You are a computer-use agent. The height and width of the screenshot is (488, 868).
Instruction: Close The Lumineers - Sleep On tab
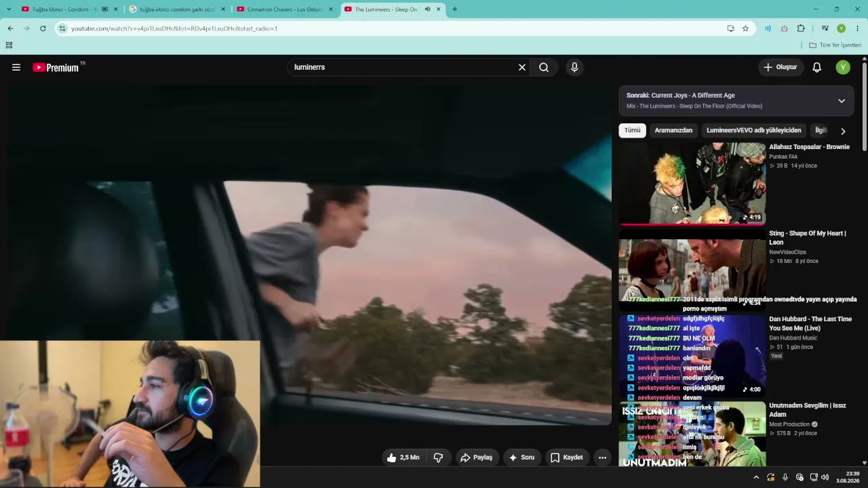coord(439,9)
